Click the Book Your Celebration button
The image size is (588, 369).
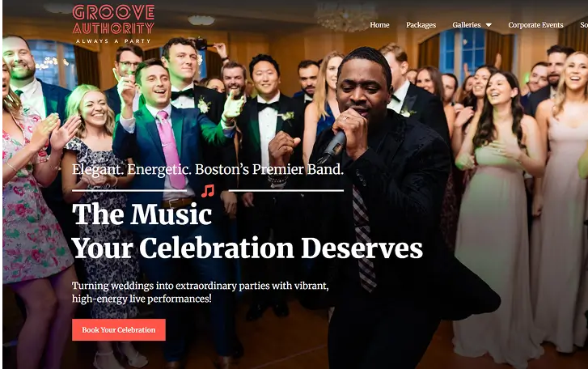119,329
